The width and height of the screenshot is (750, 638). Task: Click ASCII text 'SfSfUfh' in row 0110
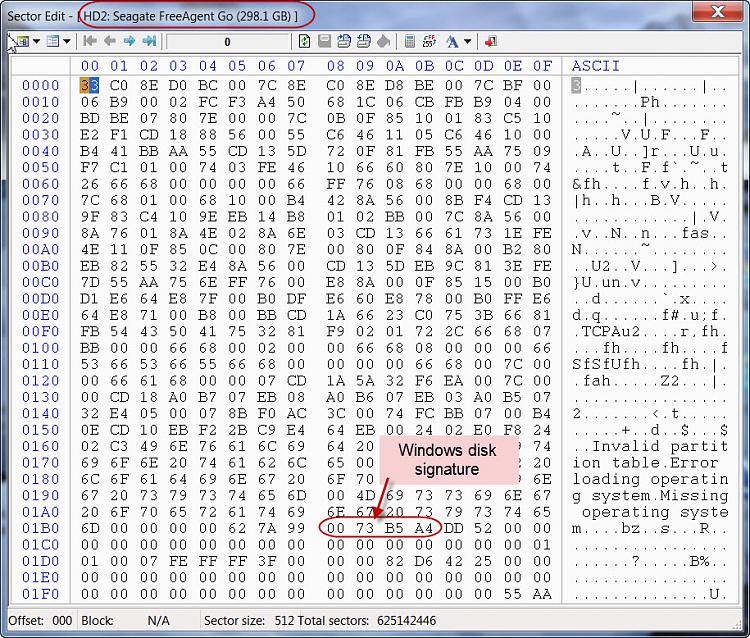[x=607, y=364]
